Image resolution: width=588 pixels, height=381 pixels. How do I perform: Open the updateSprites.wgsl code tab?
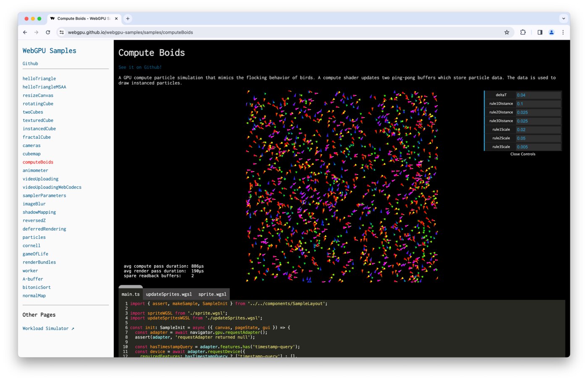tap(169, 294)
